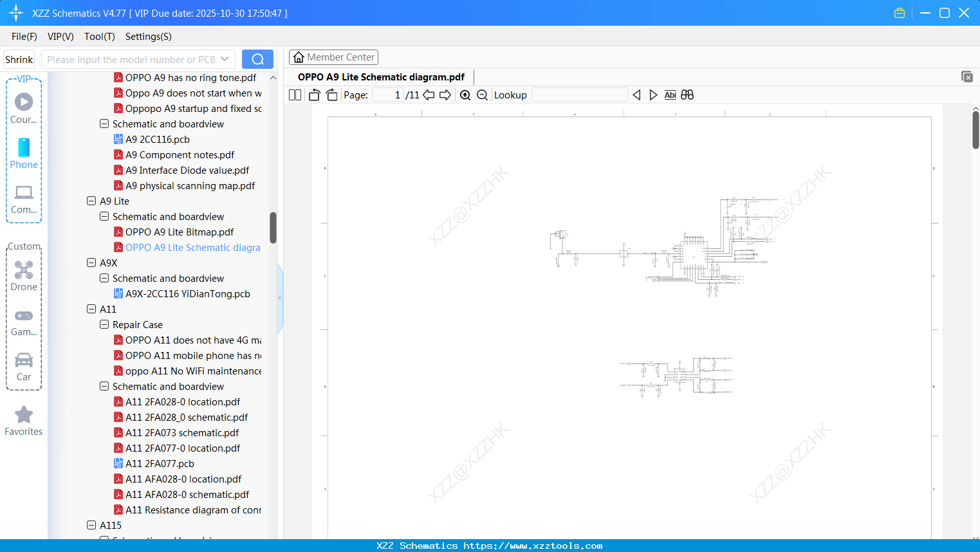Select the OPPO A9 Lite Schematic diagram.pdf tab
The height and width of the screenshot is (552, 980).
381,77
